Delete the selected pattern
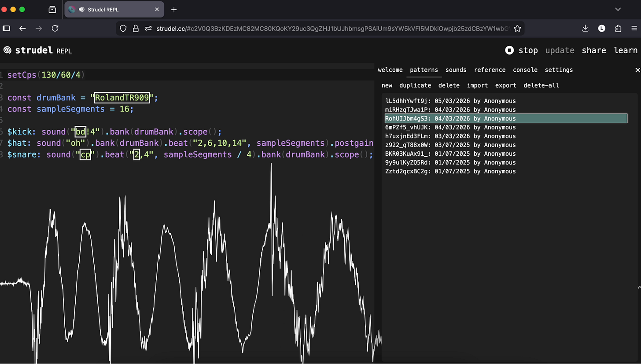 [449, 85]
